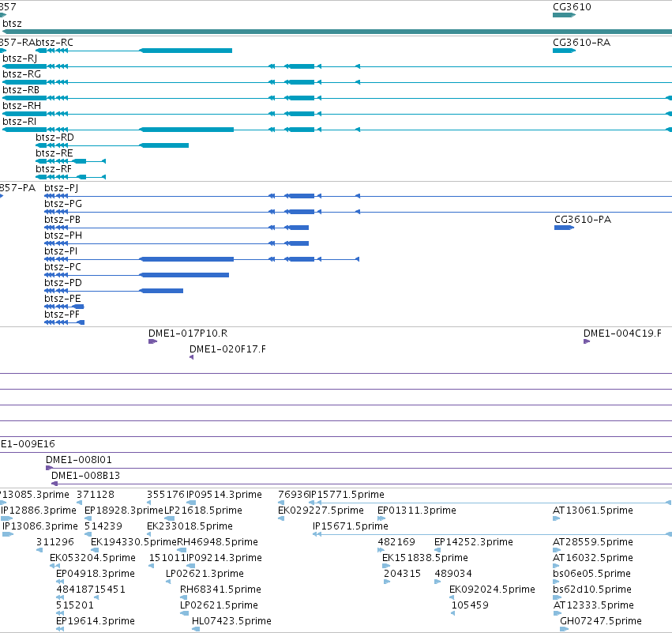Open the EP14252.3prime EST label
The height and width of the screenshot is (633, 672).
pyautogui.click(x=474, y=542)
